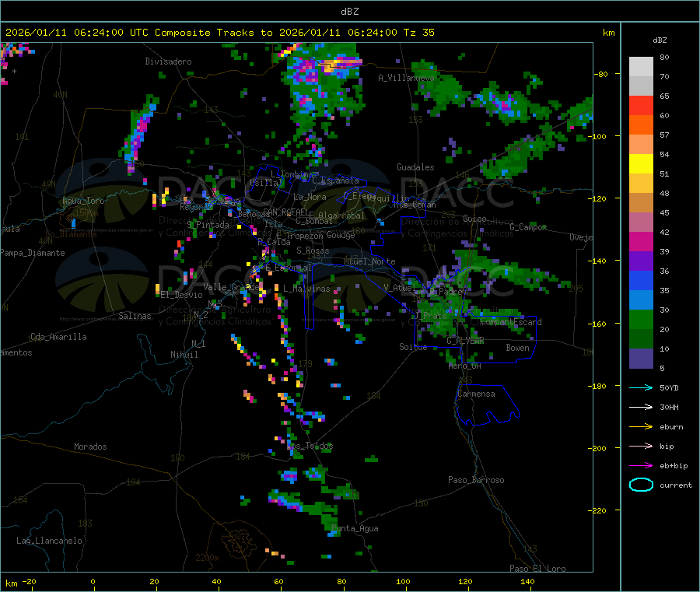Click the 'Divisadero' map label

click(x=168, y=61)
